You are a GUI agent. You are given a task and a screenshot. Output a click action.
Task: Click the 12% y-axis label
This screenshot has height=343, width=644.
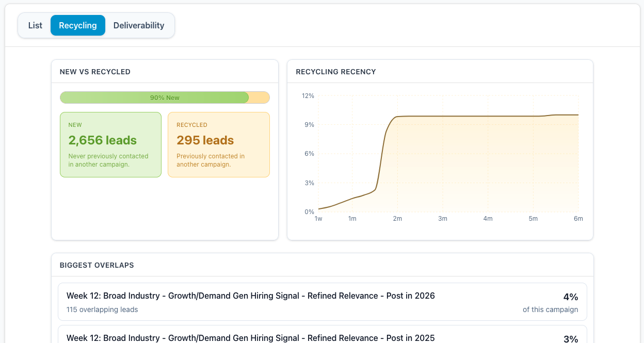pyautogui.click(x=308, y=96)
